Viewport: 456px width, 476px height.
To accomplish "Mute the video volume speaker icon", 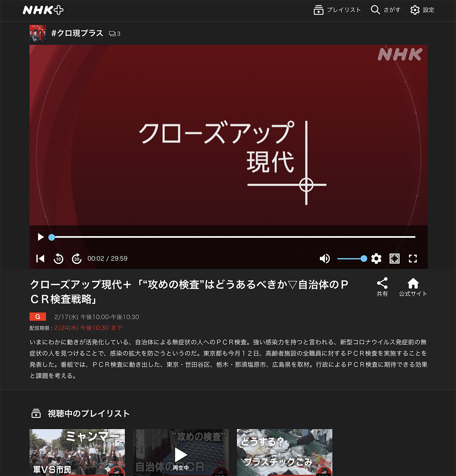I will [325, 259].
